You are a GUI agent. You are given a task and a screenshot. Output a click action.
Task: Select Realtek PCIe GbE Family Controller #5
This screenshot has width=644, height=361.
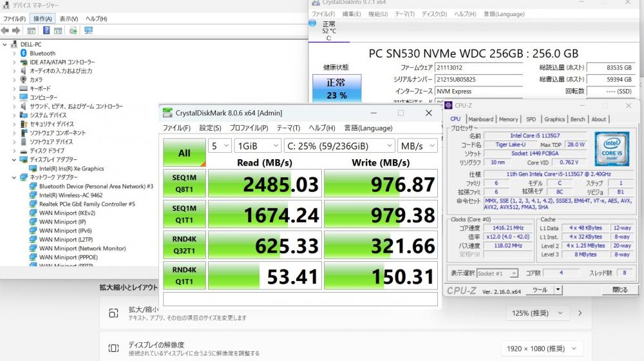pyautogui.click(x=87, y=204)
